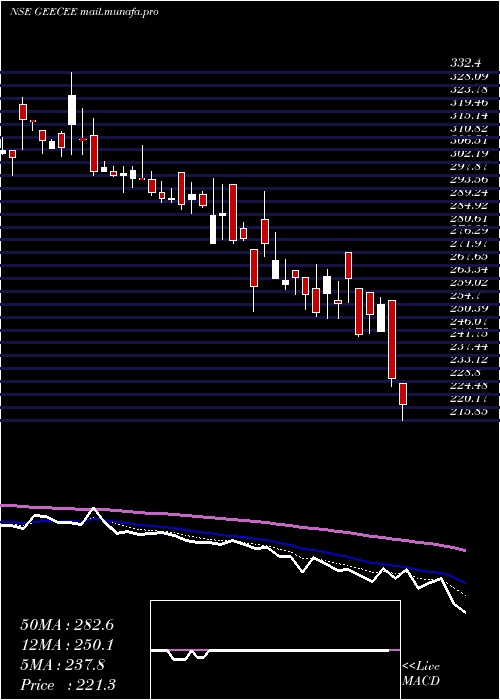Image resolution: width=500 pixels, height=700 pixels.
Task: Click the 267.65 price axis value
Action: 468,257
